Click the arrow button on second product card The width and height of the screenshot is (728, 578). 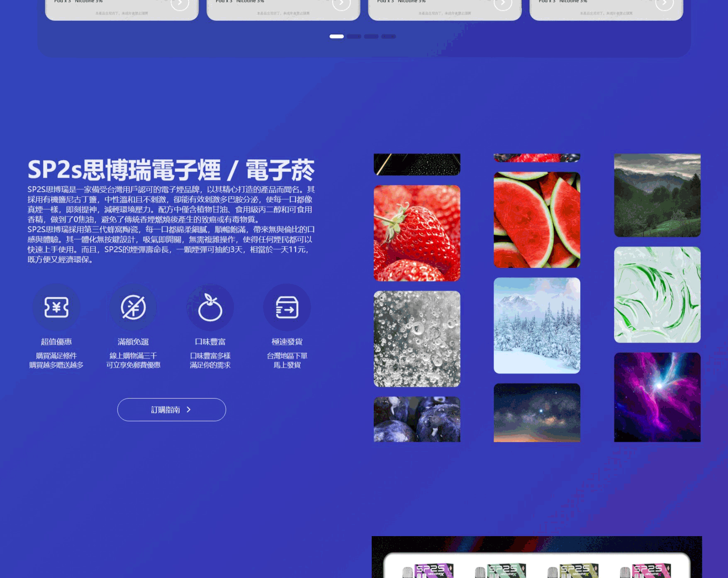tap(341, 3)
